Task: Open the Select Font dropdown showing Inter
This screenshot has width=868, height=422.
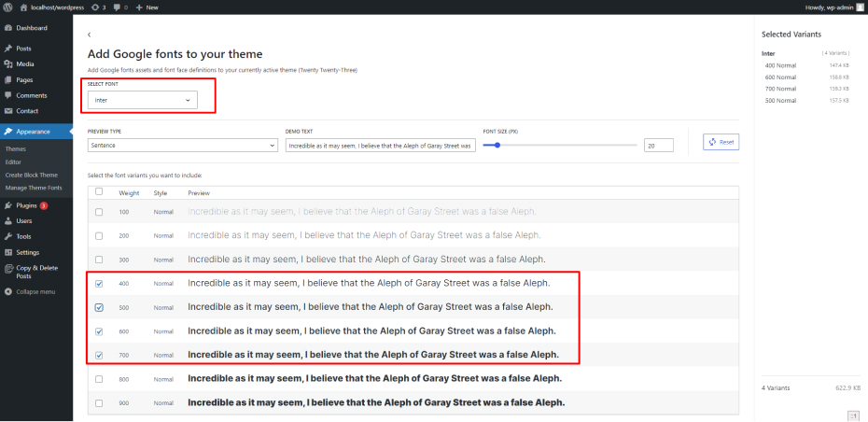Action: pos(142,100)
